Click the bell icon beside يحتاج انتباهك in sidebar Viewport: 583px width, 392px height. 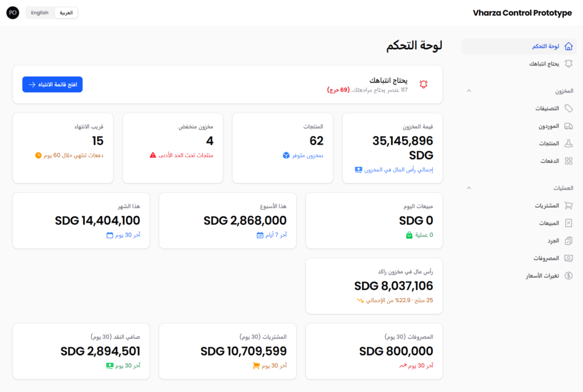(568, 64)
